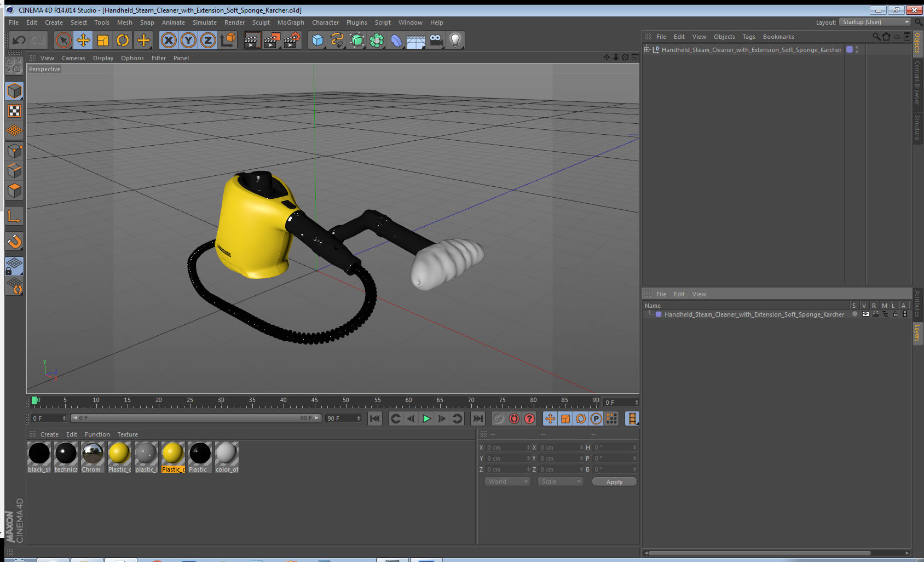Open material manager Texture menu

click(128, 434)
